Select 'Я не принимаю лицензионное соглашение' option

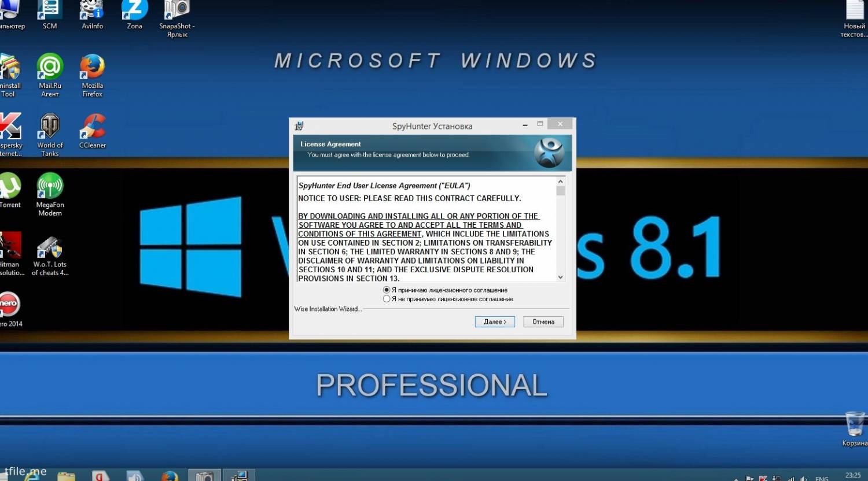(387, 299)
